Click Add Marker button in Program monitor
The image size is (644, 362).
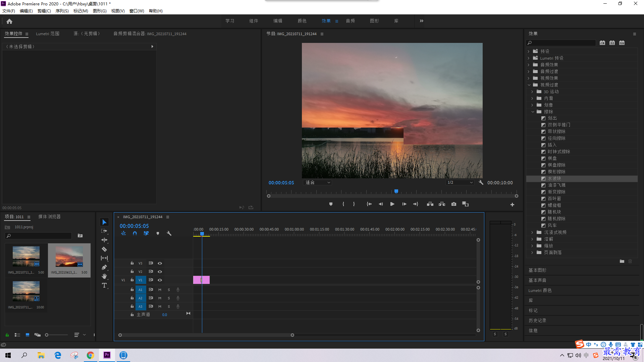(x=331, y=204)
